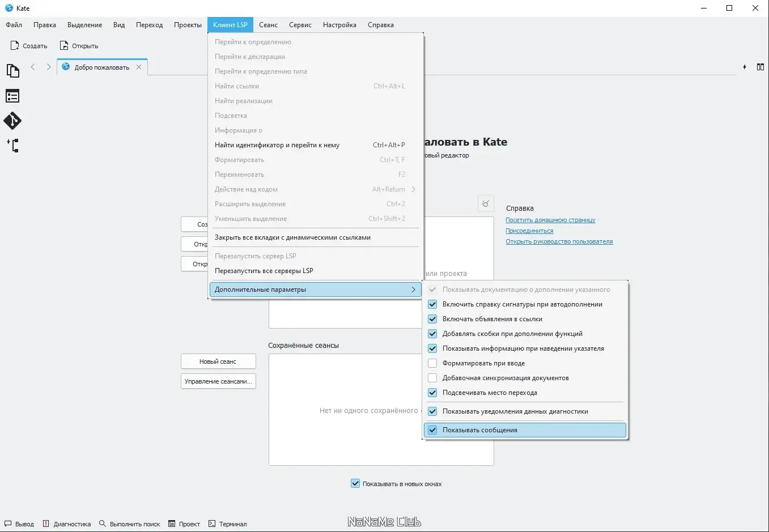Expand 'Дополнительные параметры' submenu
769x532 pixels.
coord(316,290)
